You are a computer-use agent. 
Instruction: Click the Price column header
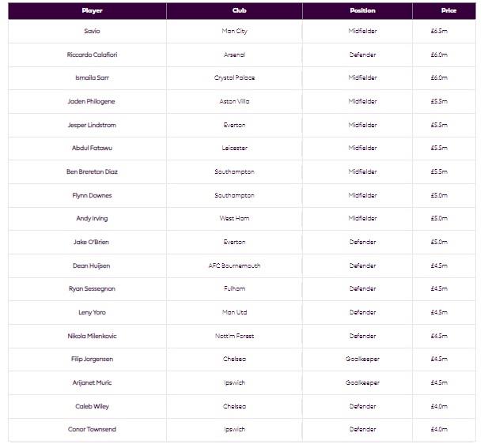tap(448, 11)
